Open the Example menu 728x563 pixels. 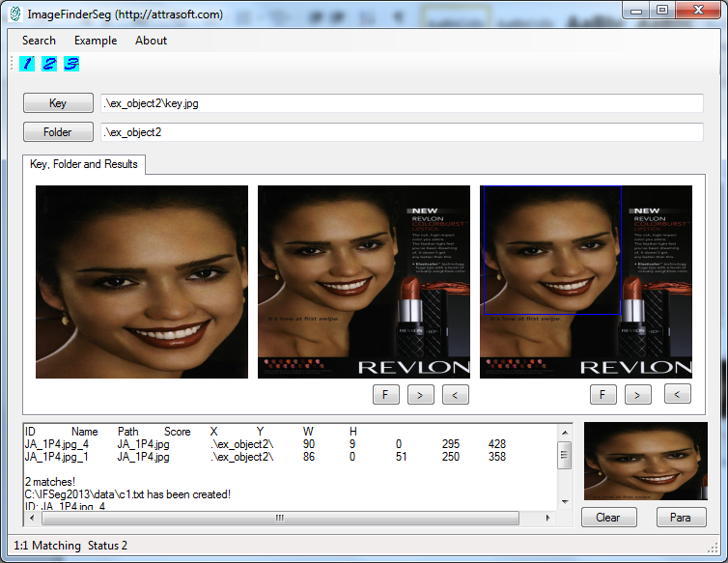point(96,41)
